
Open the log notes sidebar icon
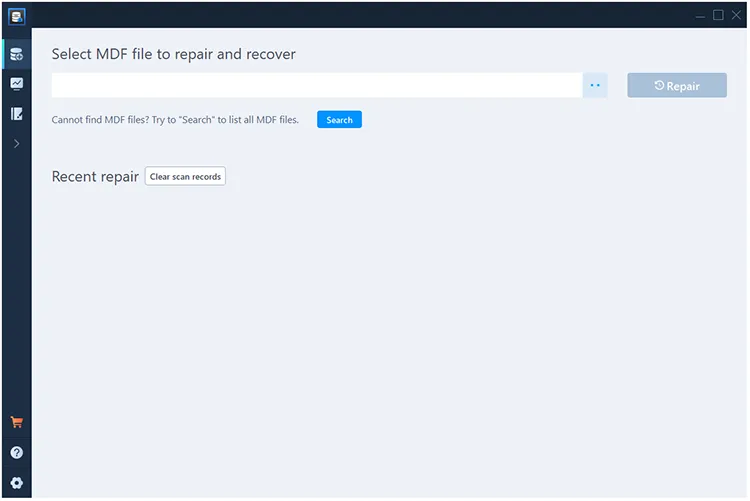pos(17,114)
